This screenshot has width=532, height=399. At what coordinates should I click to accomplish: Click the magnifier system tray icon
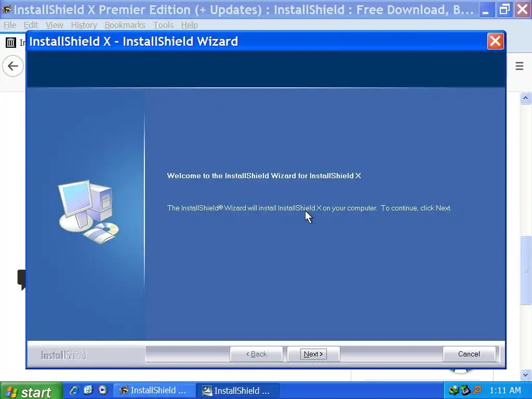tap(477, 391)
